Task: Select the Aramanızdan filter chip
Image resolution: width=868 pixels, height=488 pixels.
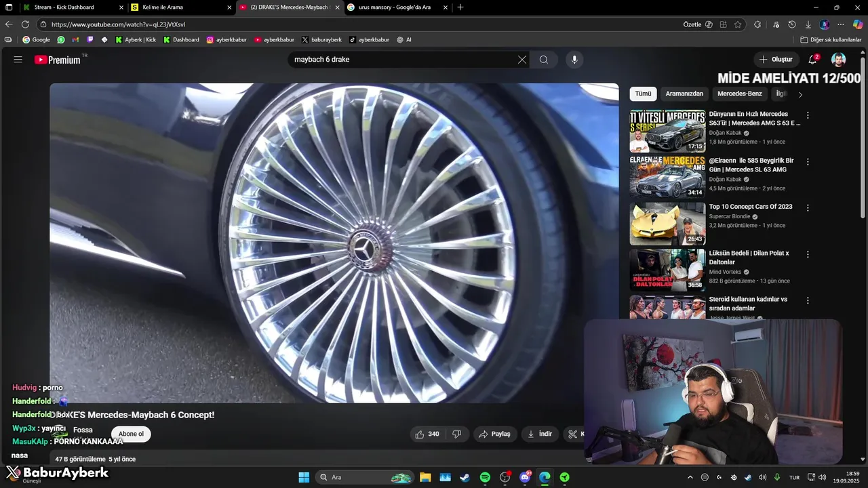Action: pyautogui.click(x=684, y=94)
